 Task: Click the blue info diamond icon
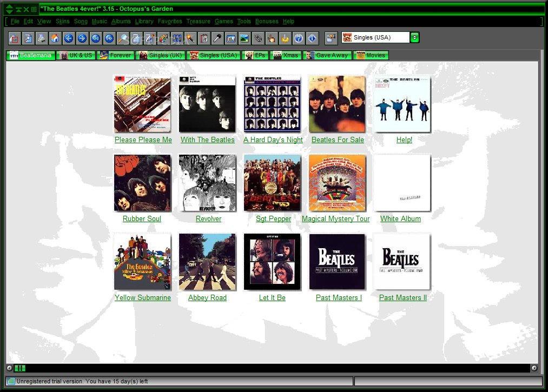click(312, 38)
